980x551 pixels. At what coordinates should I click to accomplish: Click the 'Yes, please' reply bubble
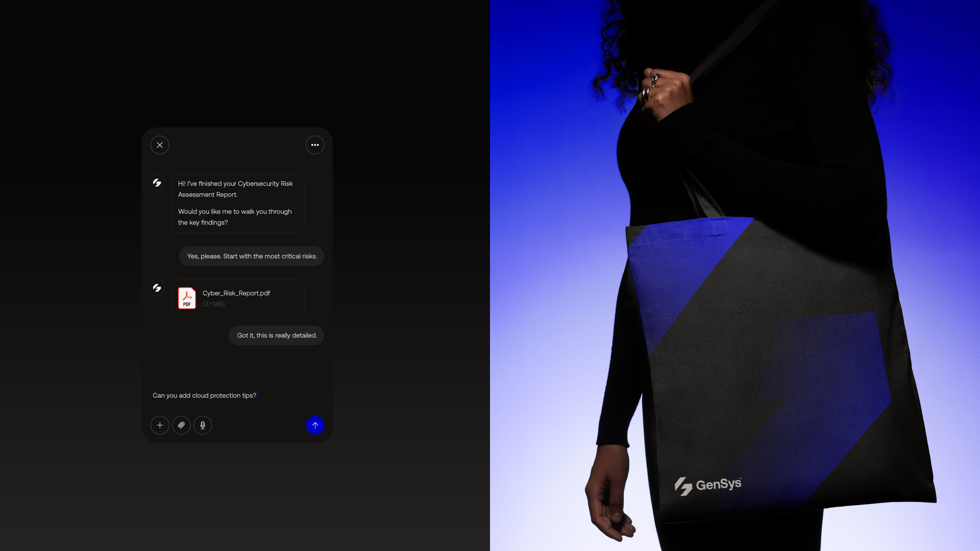(252, 256)
